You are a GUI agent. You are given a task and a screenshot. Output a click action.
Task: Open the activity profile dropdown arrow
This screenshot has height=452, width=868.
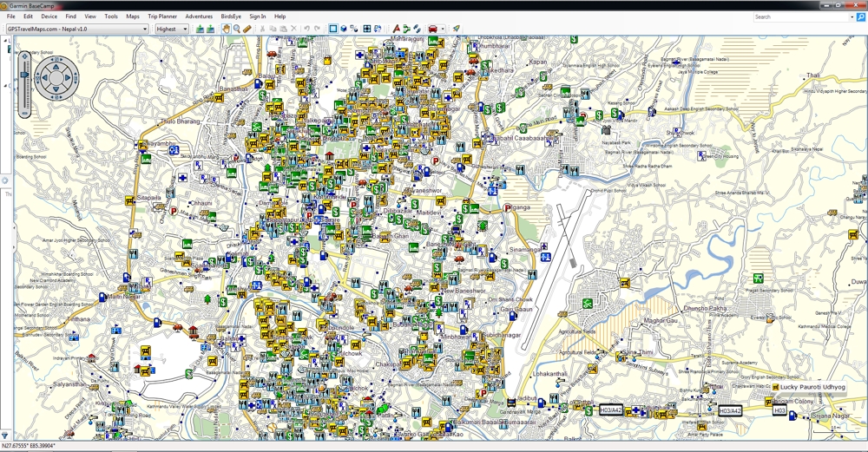click(443, 29)
